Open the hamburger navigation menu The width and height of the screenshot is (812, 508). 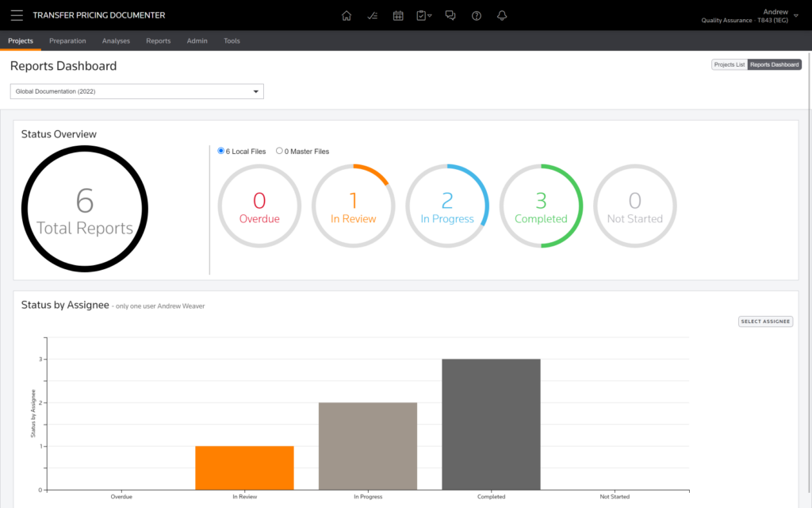[x=16, y=15]
